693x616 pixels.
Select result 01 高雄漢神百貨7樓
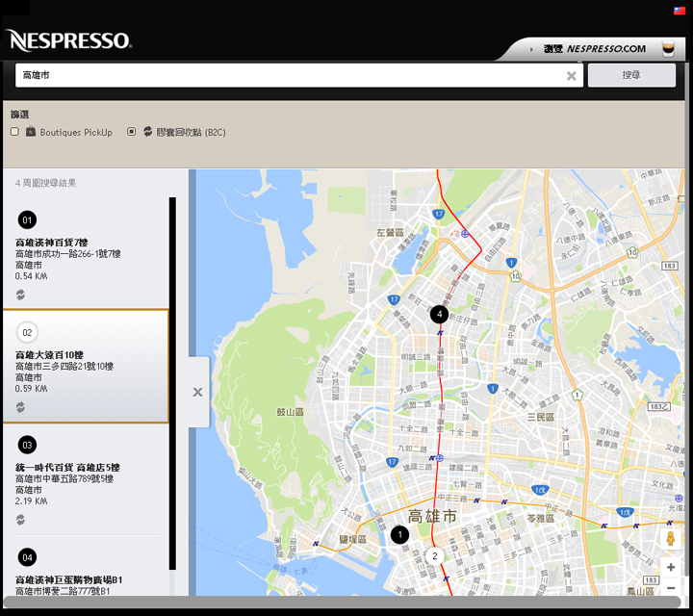85,248
